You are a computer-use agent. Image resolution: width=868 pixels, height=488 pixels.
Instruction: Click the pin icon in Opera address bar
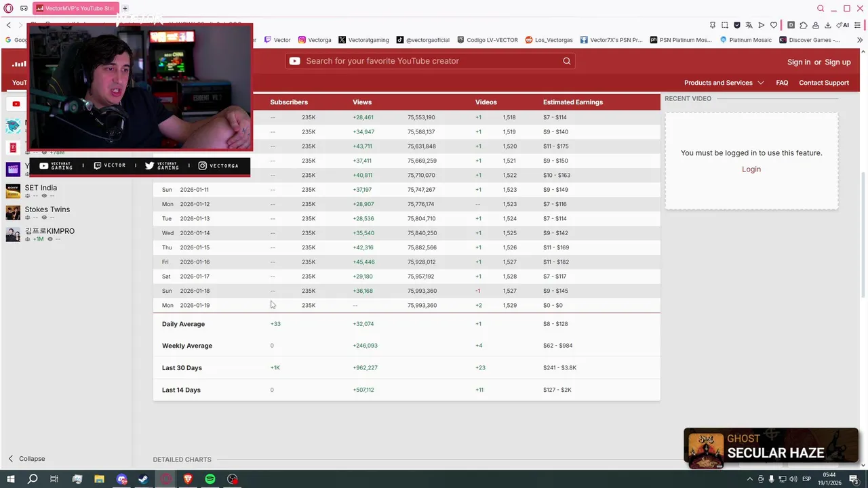coord(713,25)
